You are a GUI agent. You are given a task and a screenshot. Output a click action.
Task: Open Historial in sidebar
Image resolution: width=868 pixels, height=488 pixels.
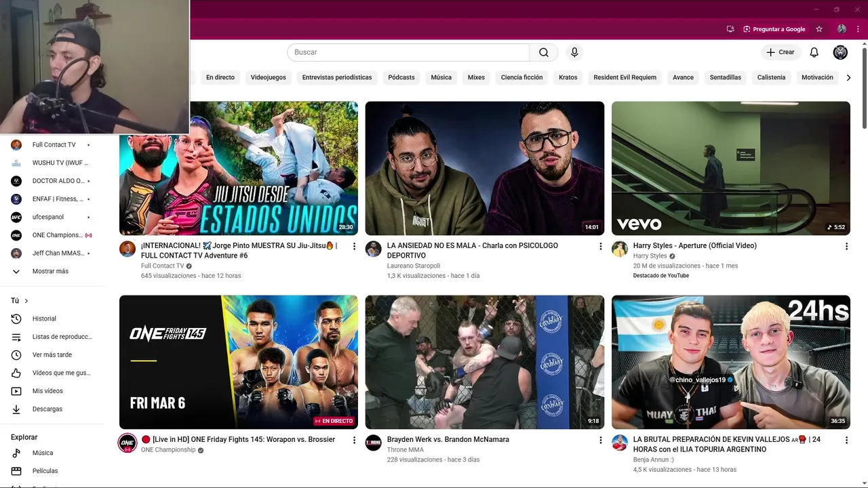[52, 319]
